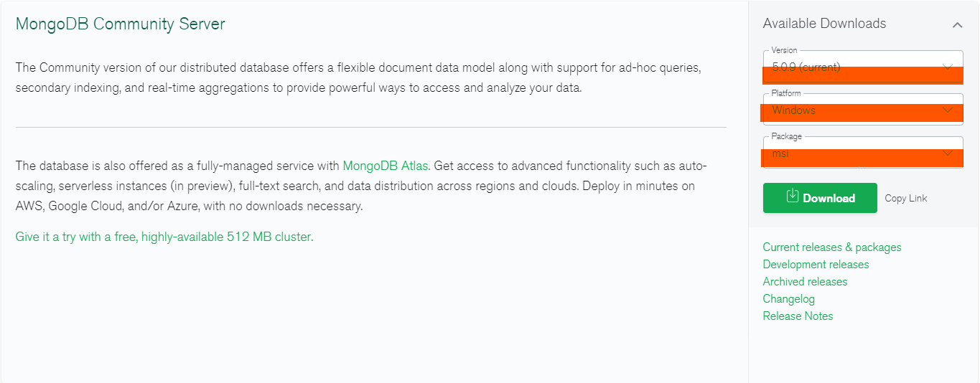The height and width of the screenshot is (383, 980).
Task: Open Current releases & packages link
Action: (x=832, y=247)
